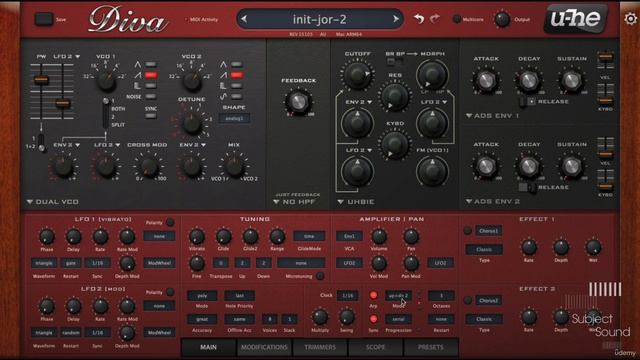Toggle the Microtuning button
Screen dimensions: 640x360
coord(320,276)
